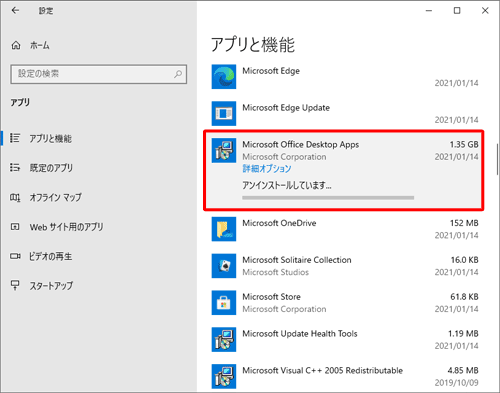
Task: Select the Microsoft Store entry name
Action: [271, 297]
